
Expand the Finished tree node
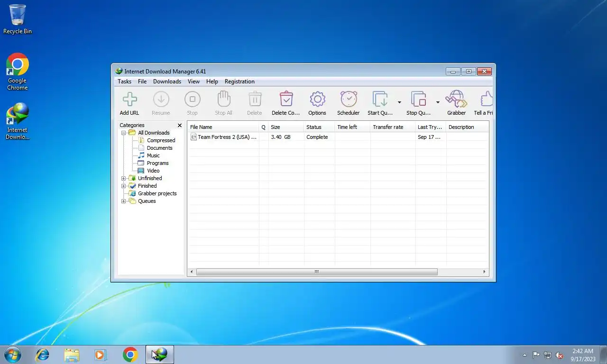124,186
